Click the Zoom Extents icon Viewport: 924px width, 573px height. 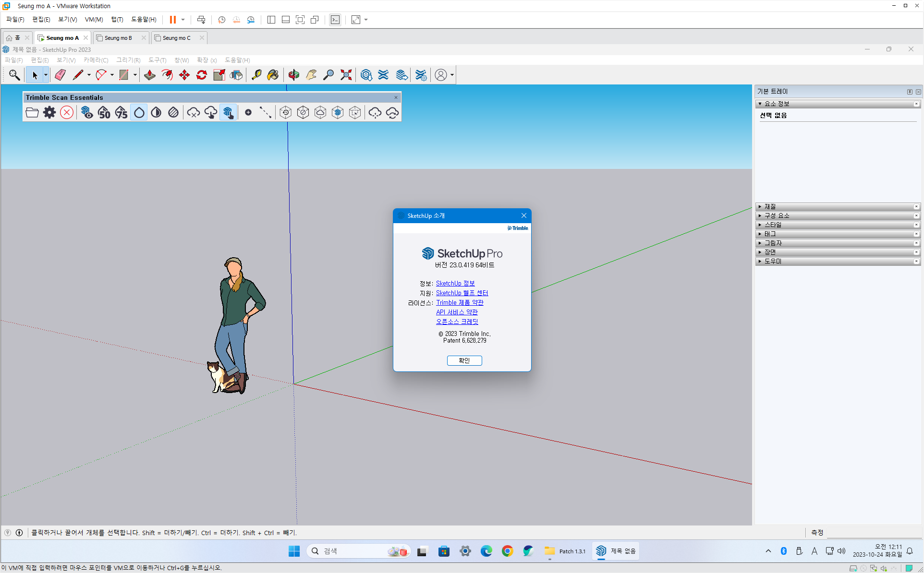pyautogui.click(x=346, y=75)
